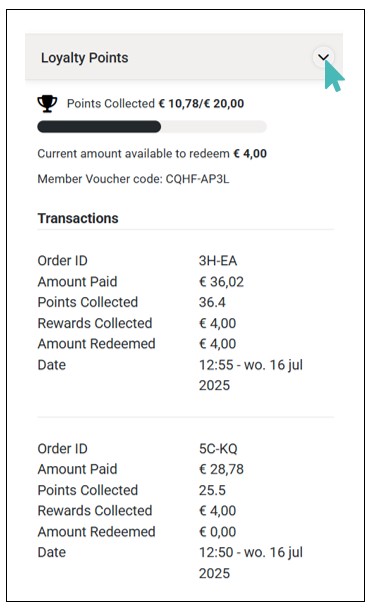Click the Loyalty Points header title
This screenshot has width=373, height=613.
pyautogui.click(x=84, y=58)
